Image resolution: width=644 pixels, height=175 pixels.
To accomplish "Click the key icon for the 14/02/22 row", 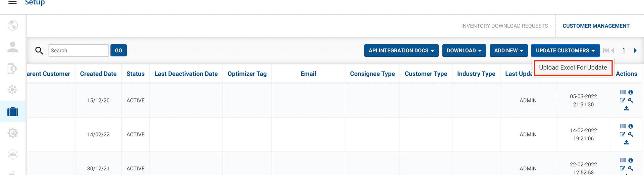I will pos(631,134).
